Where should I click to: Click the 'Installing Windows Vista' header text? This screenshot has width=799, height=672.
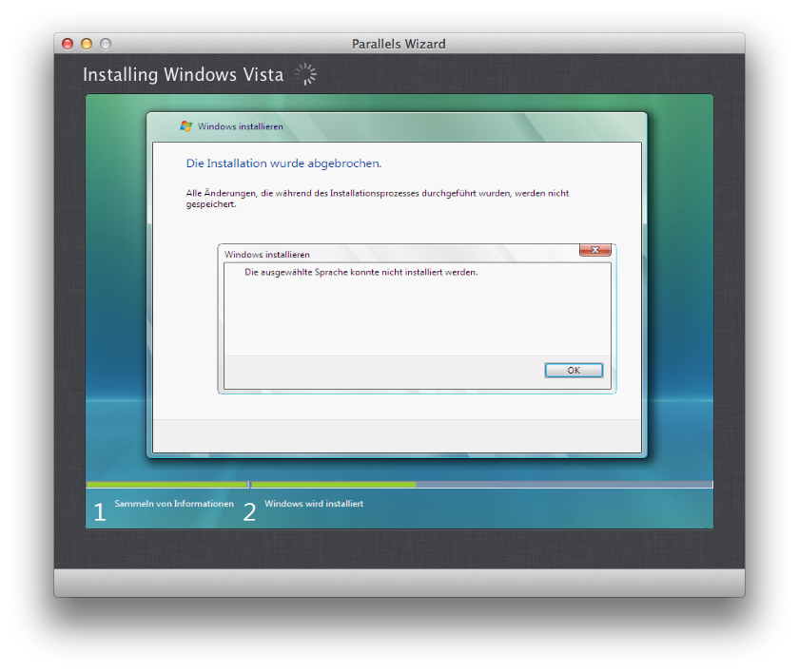[184, 74]
